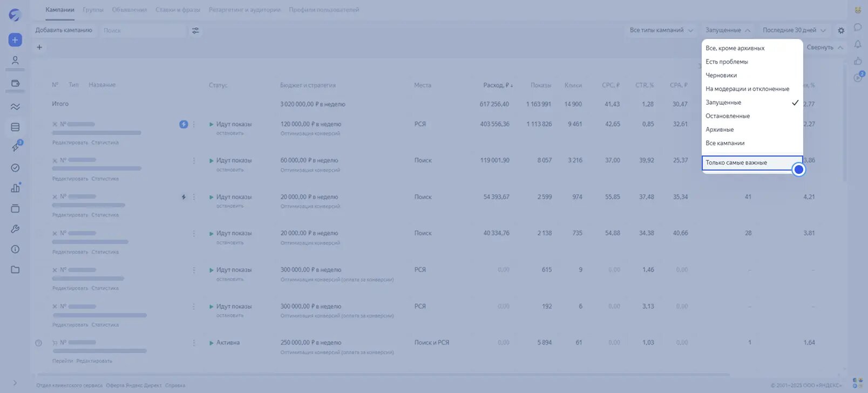Open the chat bubble icon
Image resolution: width=868 pixels, height=393 pixels.
858,27
